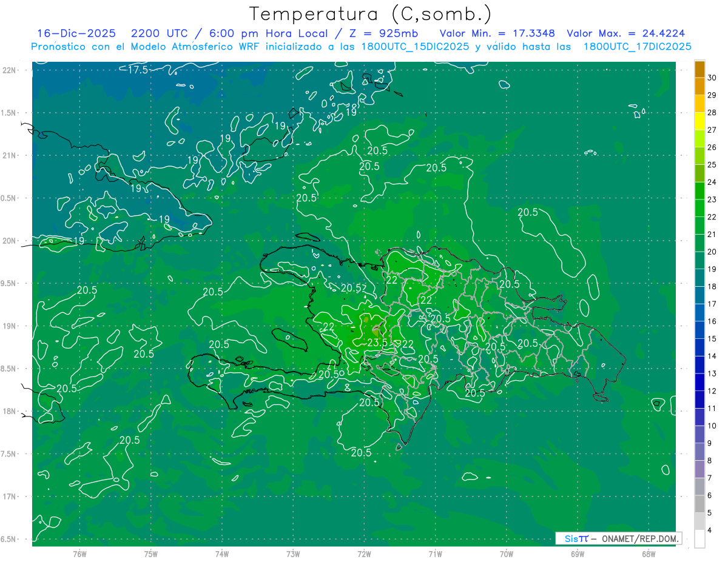Click 'Valor Min. = 17.3348' value
The width and height of the screenshot is (728, 562).
(x=497, y=33)
